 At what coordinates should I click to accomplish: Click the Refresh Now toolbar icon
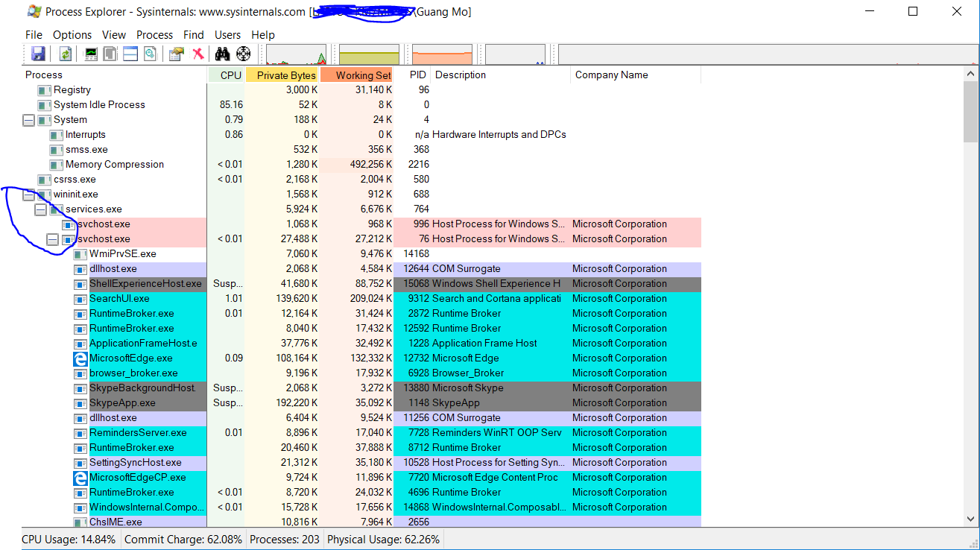tap(66, 54)
